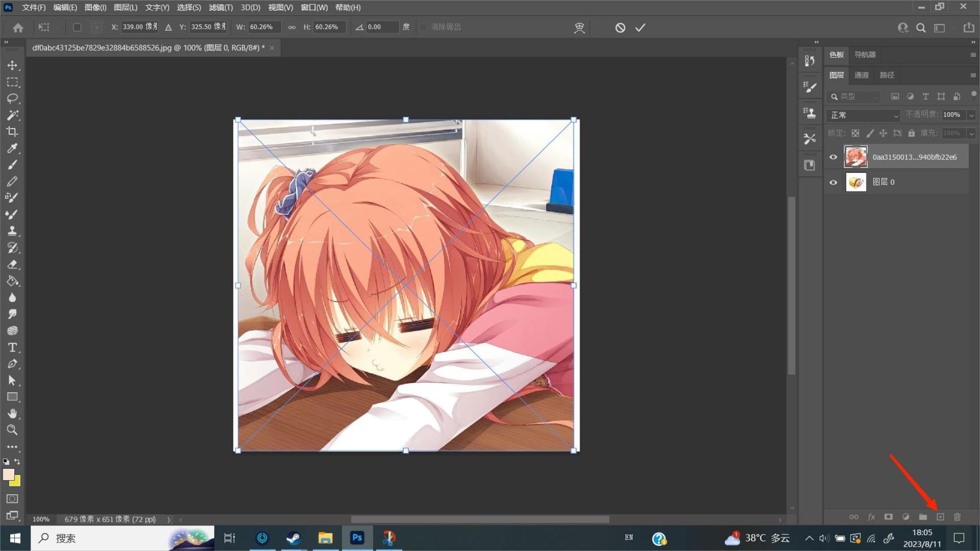Open the 窗口(W) menu

[314, 7]
